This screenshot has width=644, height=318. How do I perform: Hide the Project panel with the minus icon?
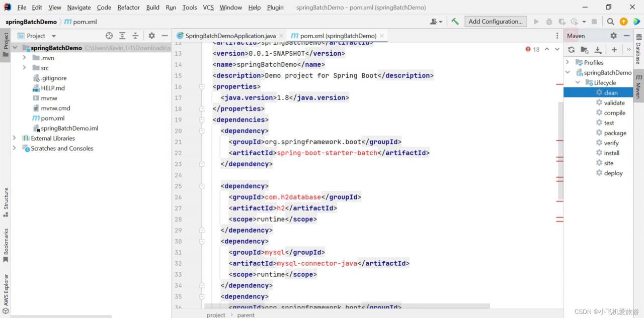pos(165,36)
